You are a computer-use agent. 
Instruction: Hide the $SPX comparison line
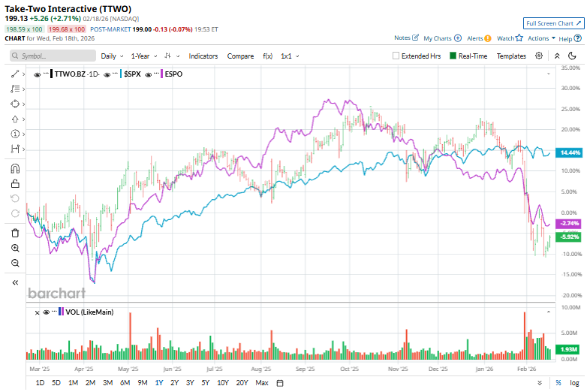click(x=108, y=74)
